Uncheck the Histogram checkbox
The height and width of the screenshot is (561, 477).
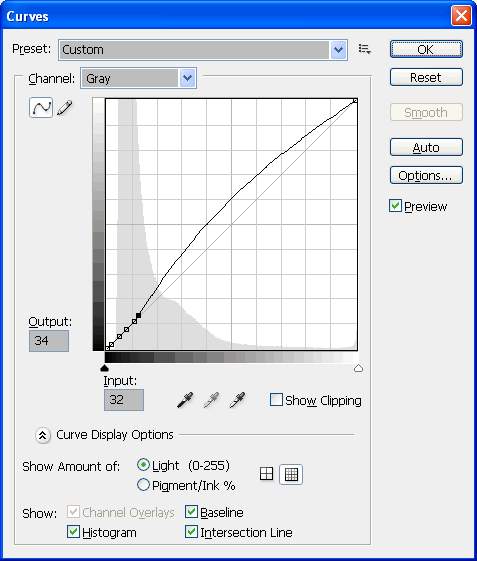pyautogui.click(x=73, y=532)
